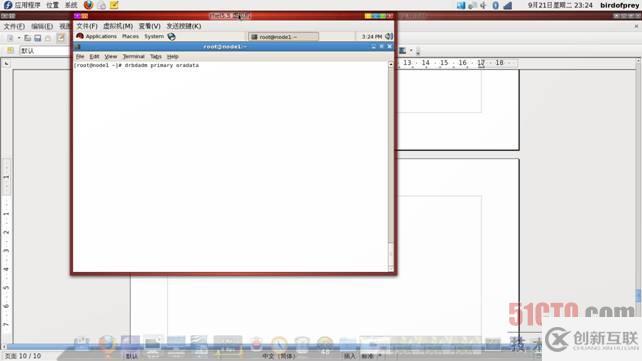Click the guest volume icon next to clock
Screen dimensions: 642x361
pos(389,36)
